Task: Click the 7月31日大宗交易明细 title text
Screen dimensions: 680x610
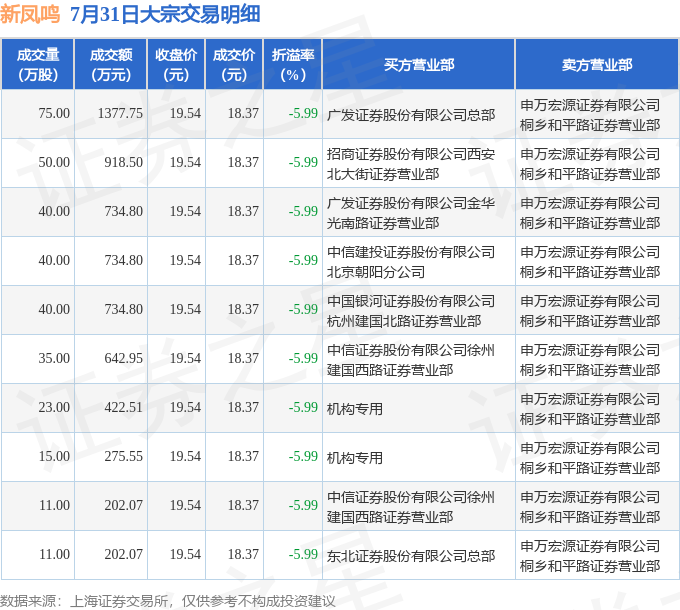Action: 165,14
